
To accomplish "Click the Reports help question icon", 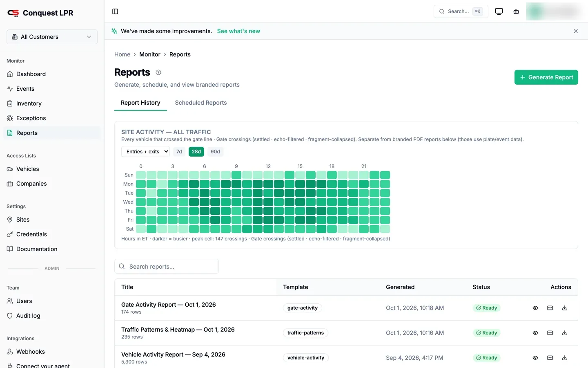I will click(x=158, y=72).
